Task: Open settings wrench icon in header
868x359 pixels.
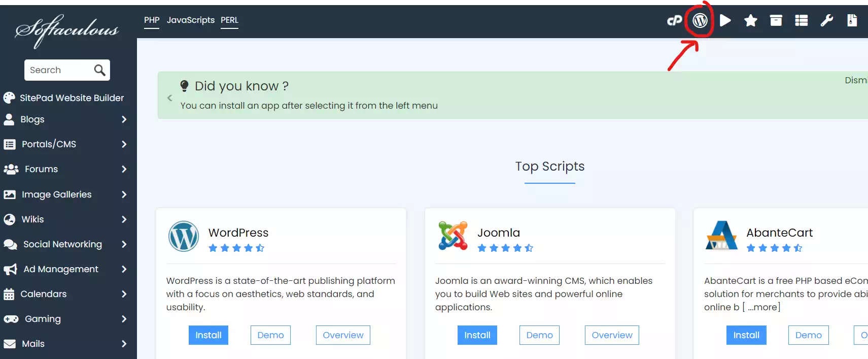Action: coord(827,20)
